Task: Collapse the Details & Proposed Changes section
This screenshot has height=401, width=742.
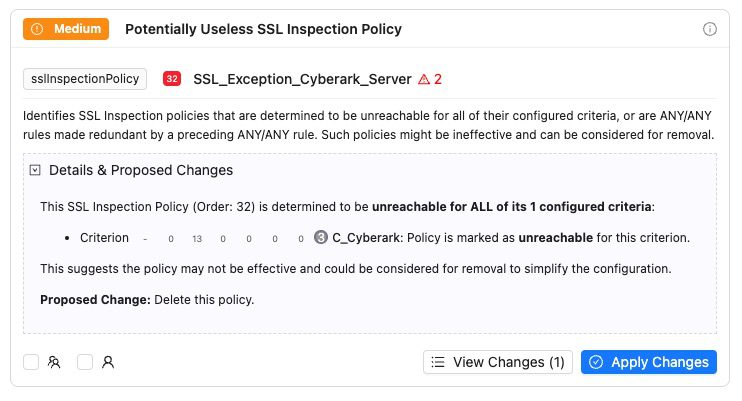Action: pyautogui.click(x=36, y=171)
